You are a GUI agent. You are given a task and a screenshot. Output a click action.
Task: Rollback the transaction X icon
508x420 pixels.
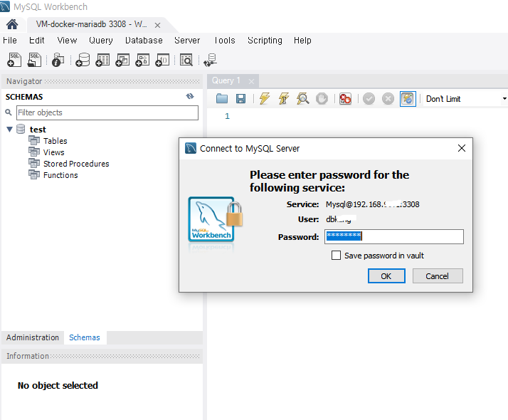coord(388,98)
